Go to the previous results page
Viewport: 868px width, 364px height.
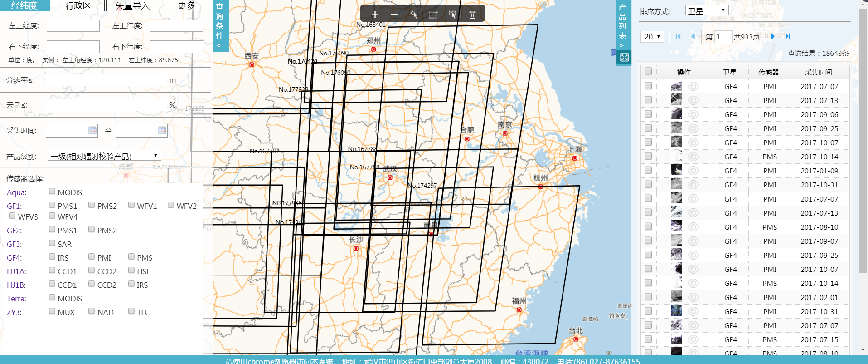click(x=693, y=36)
